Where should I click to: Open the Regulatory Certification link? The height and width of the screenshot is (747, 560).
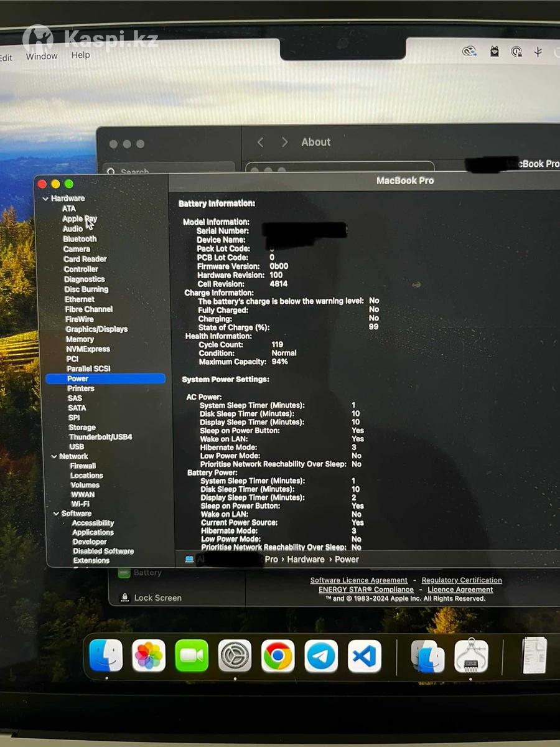click(462, 580)
